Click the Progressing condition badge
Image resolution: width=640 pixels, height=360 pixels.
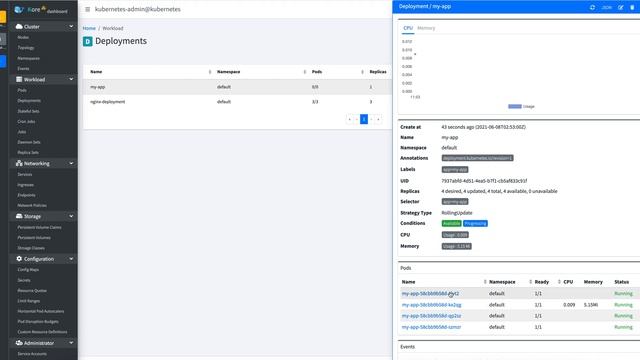pos(475,223)
